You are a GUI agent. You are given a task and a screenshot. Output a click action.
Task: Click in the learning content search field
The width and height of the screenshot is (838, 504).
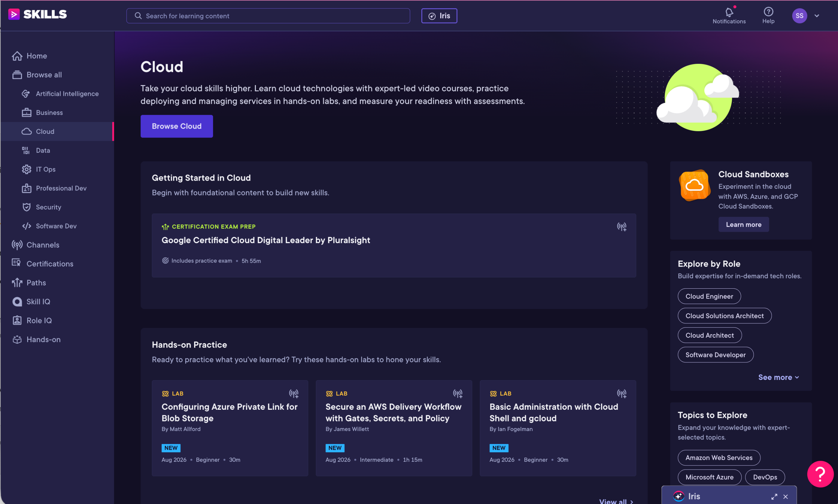[268, 16]
